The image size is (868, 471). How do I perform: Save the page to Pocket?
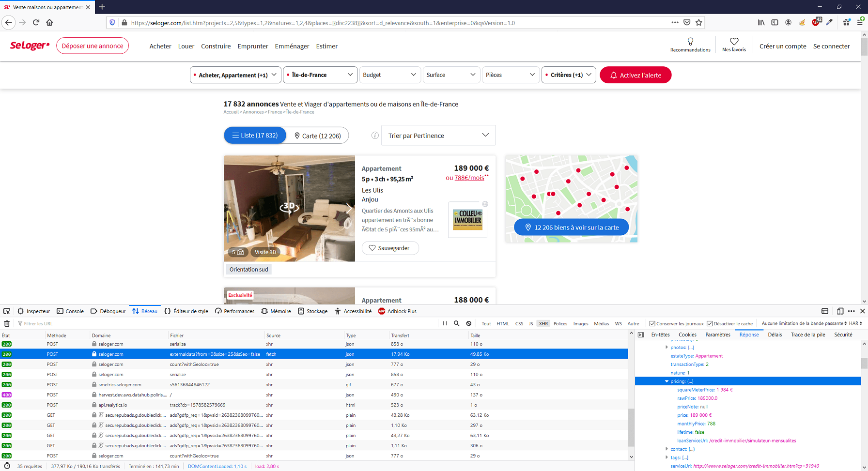click(687, 22)
